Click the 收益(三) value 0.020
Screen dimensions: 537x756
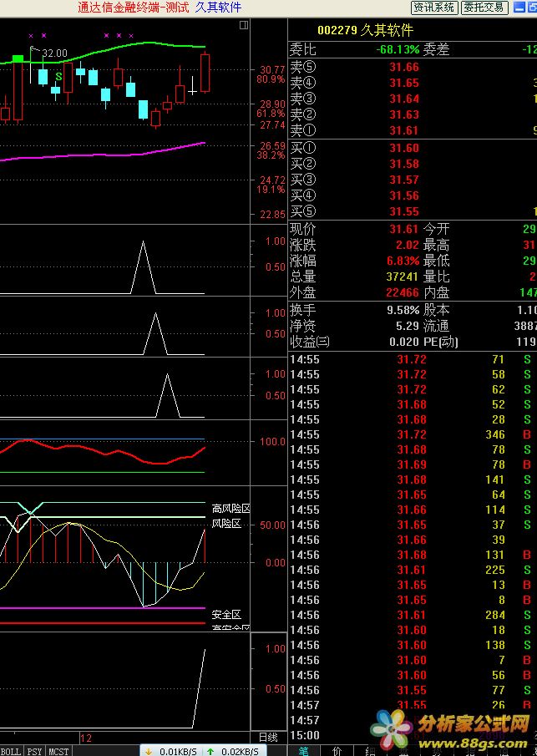404,342
